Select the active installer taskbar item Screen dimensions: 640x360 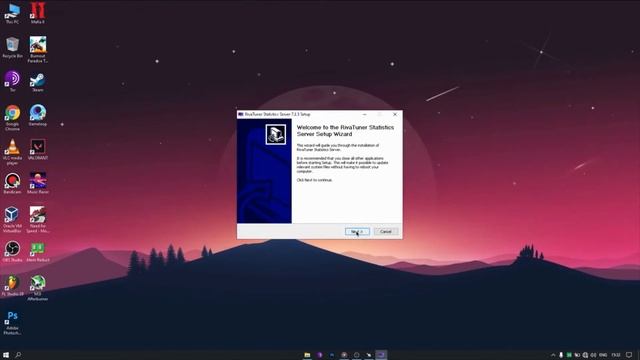coord(381,355)
